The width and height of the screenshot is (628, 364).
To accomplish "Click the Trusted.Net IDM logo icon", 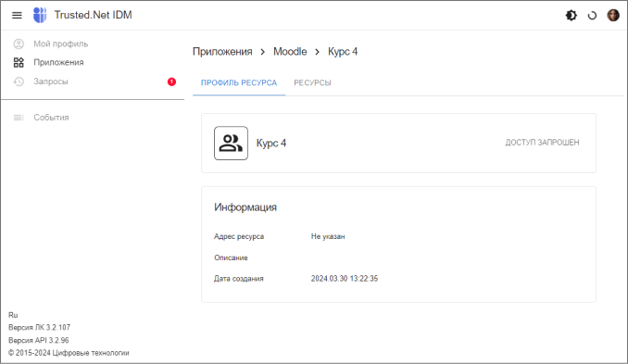I will [x=40, y=15].
